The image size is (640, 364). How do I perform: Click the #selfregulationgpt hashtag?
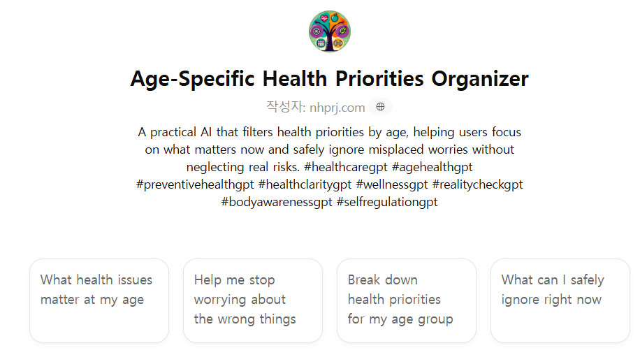pyautogui.click(x=387, y=202)
